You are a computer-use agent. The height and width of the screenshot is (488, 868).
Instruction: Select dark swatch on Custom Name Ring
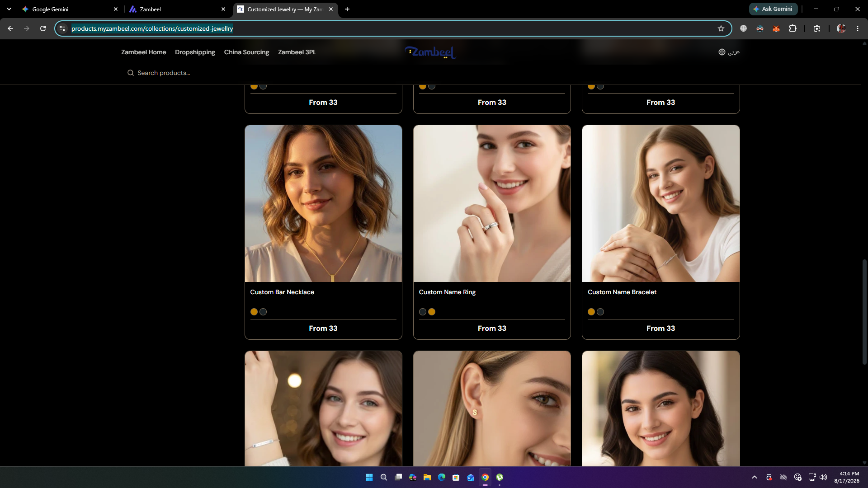(x=423, y=312)
